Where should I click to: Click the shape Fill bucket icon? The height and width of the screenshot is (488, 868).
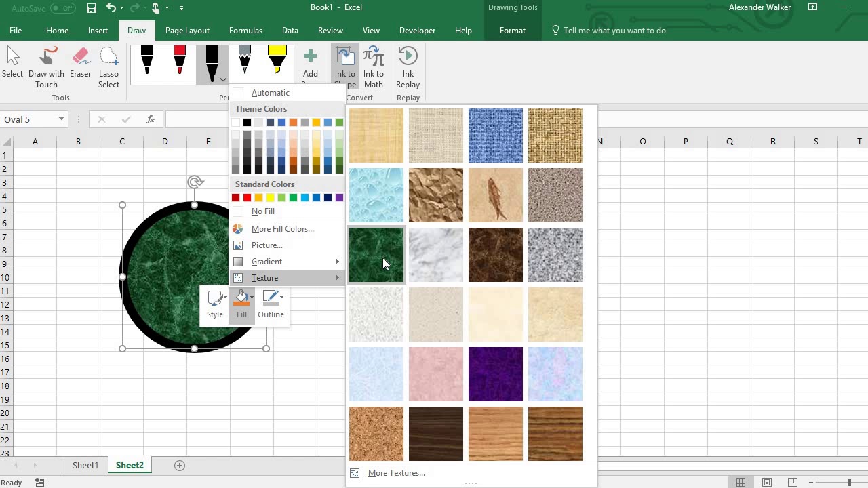point(241,298)
